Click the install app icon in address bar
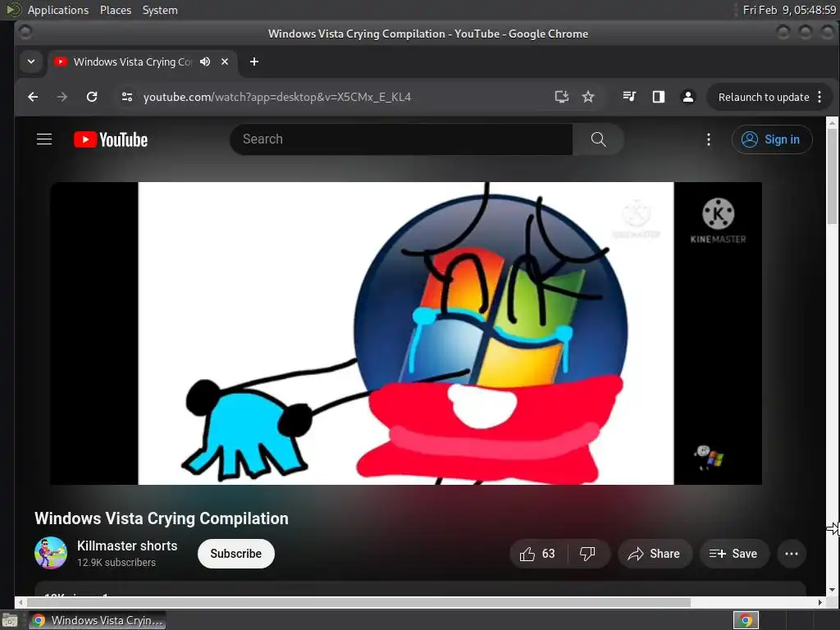The image size is (840, 630). [561, 97]
